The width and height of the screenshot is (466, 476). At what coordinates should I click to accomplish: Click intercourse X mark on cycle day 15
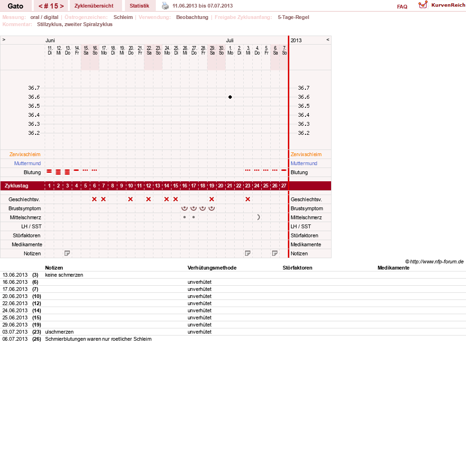tap(176, 199)
